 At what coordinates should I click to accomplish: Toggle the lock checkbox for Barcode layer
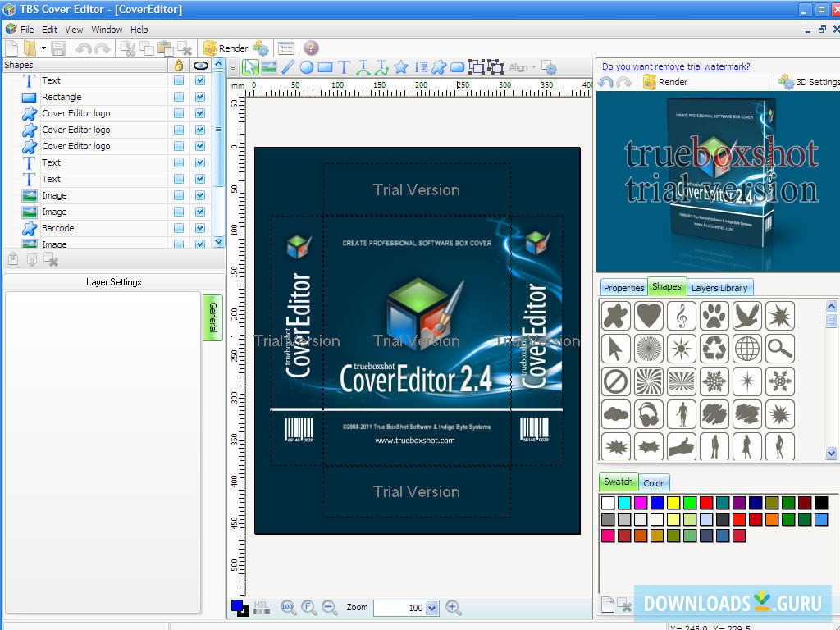179,228
